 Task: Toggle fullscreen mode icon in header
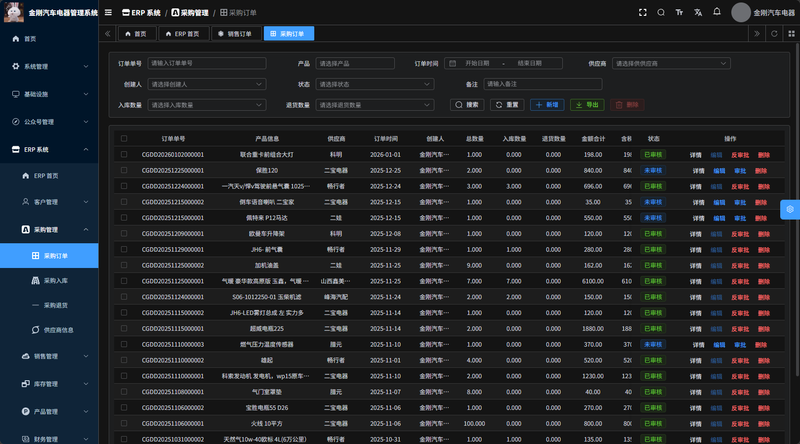click(x=643, y=12)
